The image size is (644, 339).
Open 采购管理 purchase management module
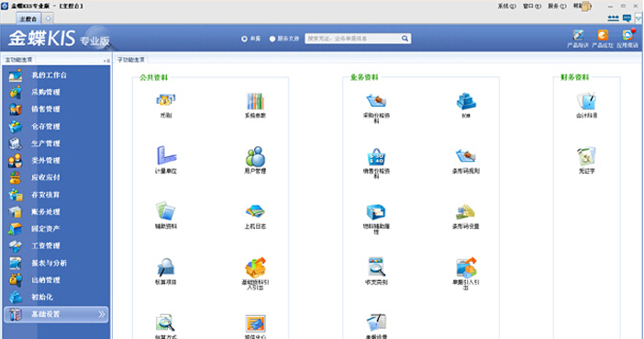pos(57,92)
